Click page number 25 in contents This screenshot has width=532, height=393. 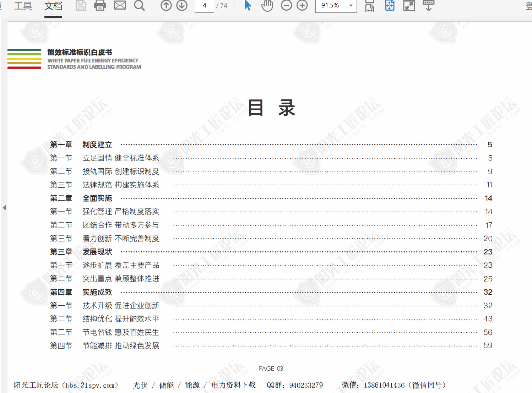coord(488,279)
